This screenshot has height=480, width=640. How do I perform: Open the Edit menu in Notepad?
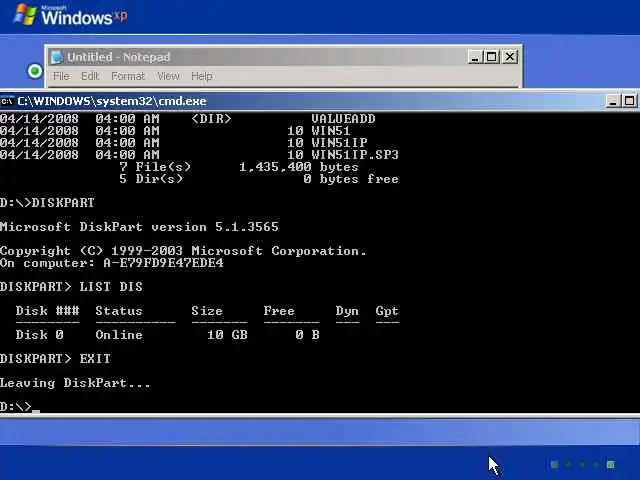(90, 76)
